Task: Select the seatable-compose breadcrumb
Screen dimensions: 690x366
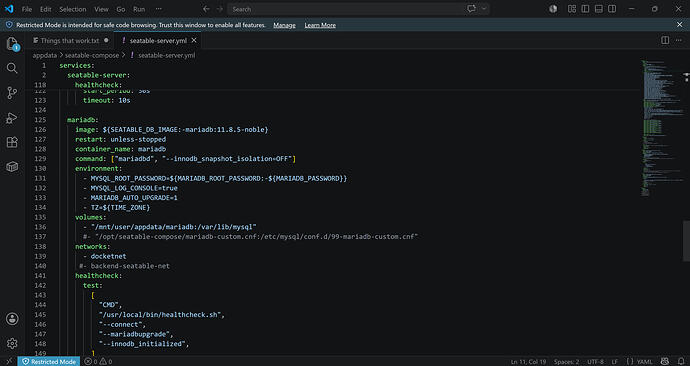Action: tap(92, 55)
